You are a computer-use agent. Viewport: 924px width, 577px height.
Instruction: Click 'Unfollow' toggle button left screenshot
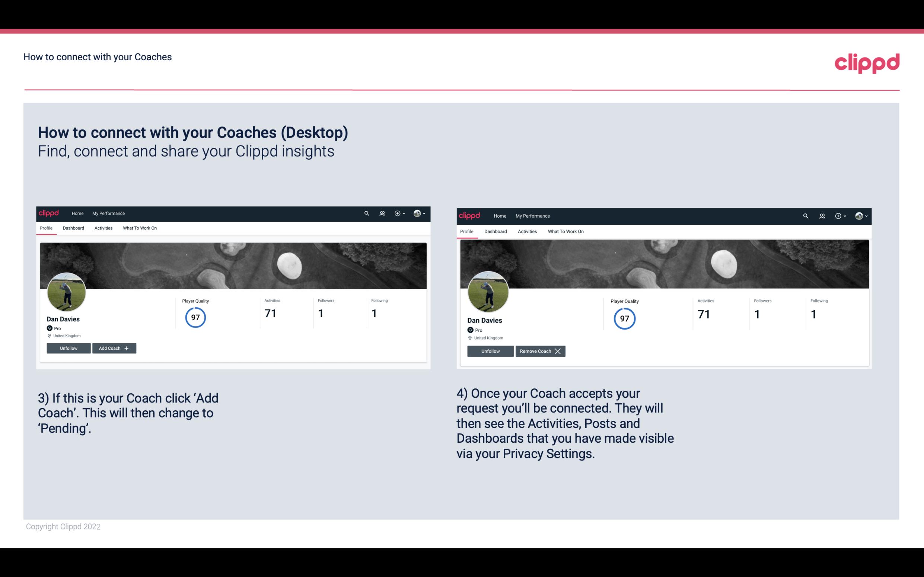tap(68, 348)
